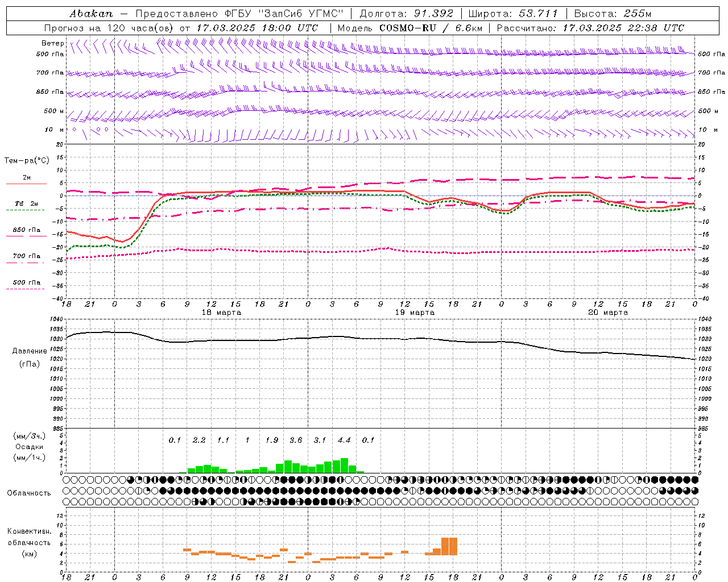The image size is (728, 582).
Task: Click the '1.1' three-hour precipitation total
Action: 223,440
